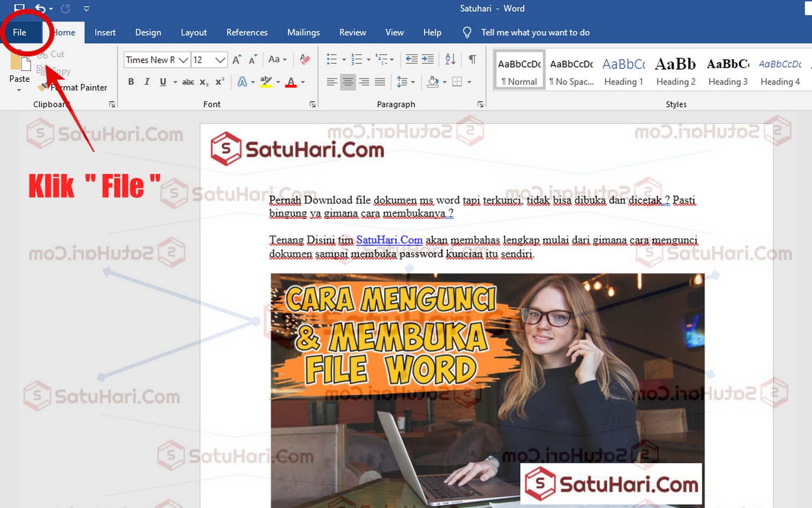Click the Help tab
This screenshot has height=508, width=812.
coord(432,32)
